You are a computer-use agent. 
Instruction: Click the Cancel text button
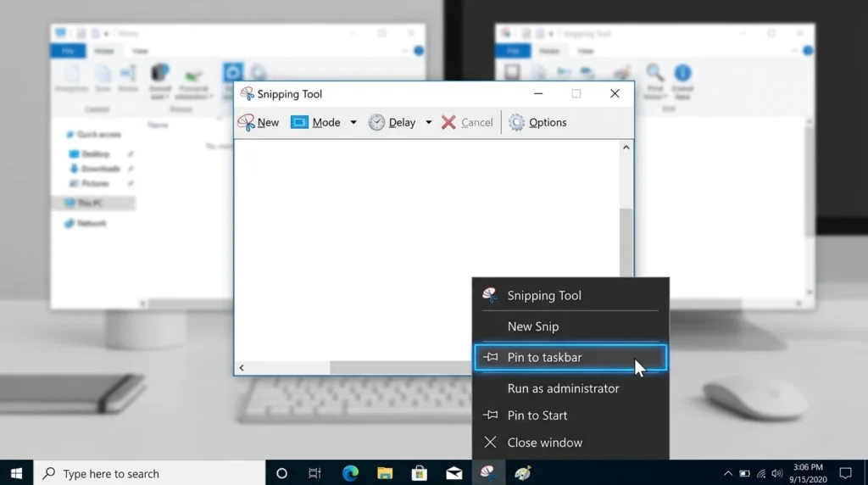point(476,122)
